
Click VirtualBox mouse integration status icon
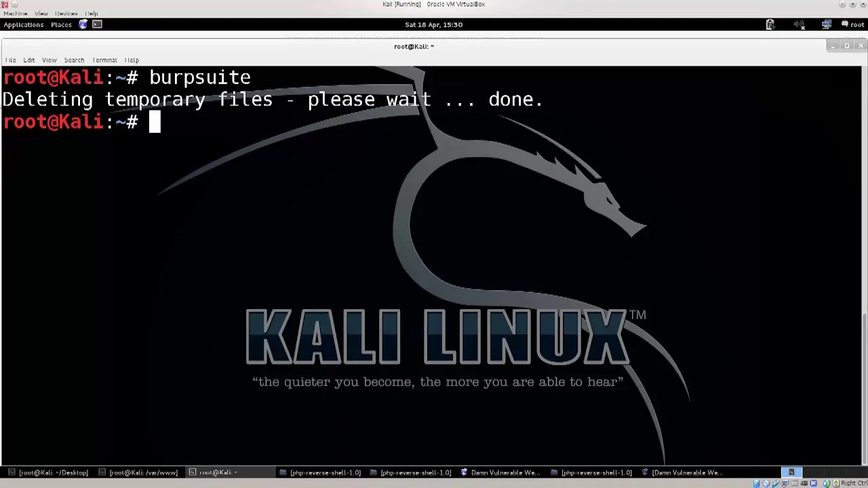tap(827, 483)
